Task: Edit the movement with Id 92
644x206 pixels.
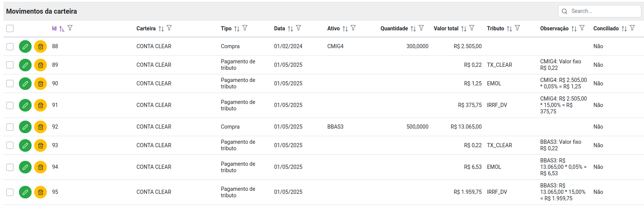Action: (25, 127)
